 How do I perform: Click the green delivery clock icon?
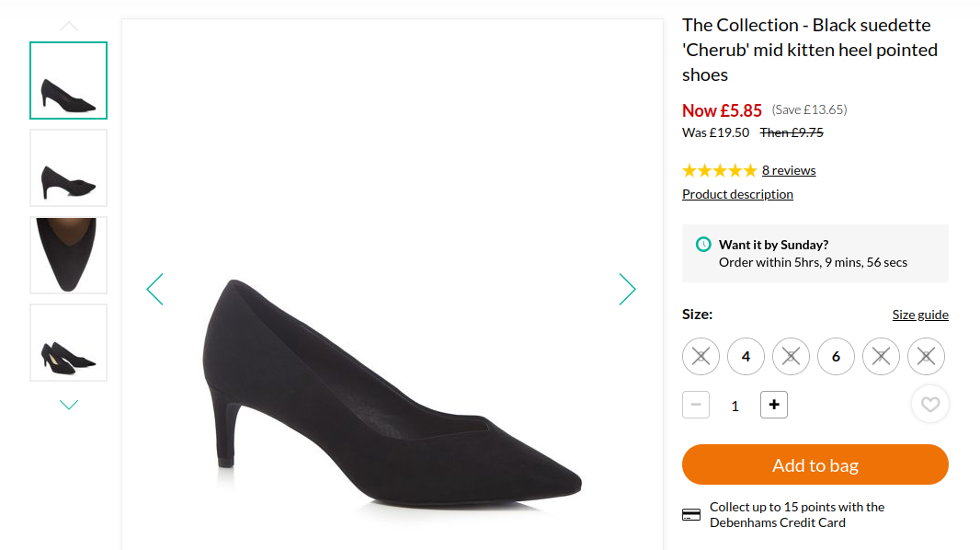tap(703, 245)
